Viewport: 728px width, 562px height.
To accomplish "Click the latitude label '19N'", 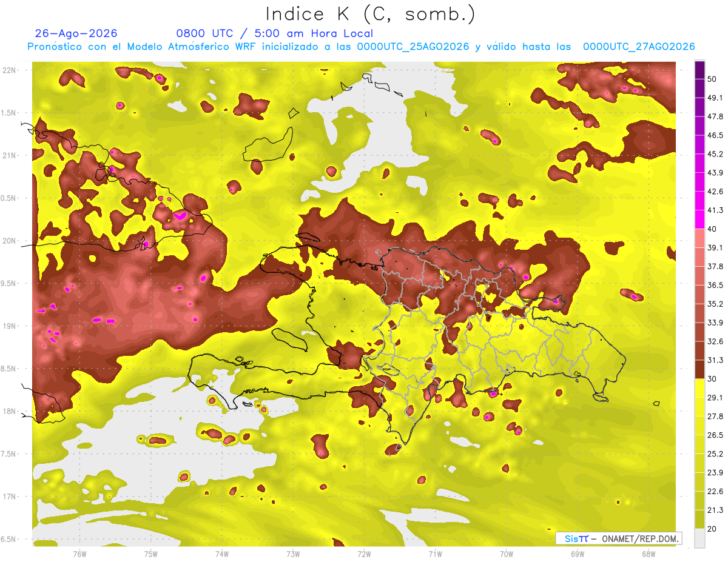I will [x=9, y=326].
